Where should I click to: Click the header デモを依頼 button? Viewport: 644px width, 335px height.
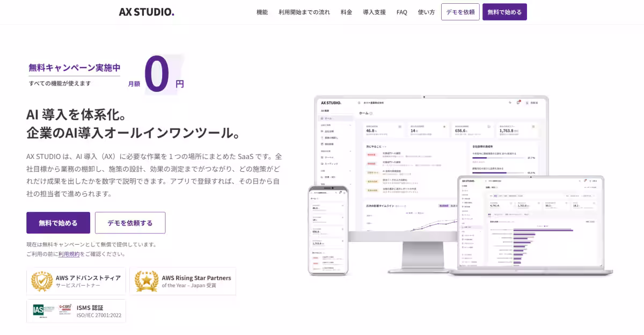(x=460, y=12)
